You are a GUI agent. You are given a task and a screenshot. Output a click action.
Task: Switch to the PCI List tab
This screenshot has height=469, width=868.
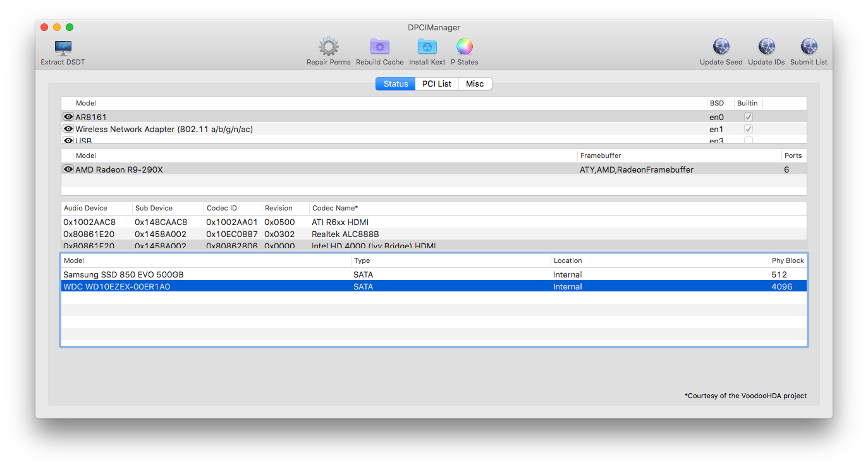pos(437,83)
